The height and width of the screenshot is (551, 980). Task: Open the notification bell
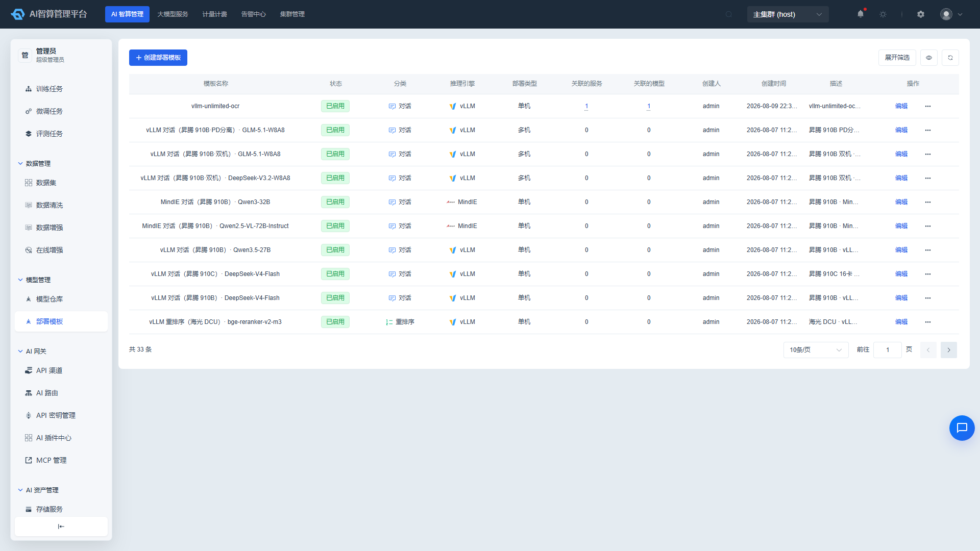click(x=861, y=14)
